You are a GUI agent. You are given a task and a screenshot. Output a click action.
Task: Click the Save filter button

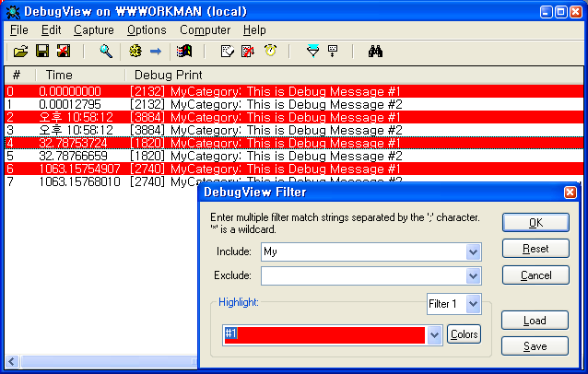[x=535, y=346]
